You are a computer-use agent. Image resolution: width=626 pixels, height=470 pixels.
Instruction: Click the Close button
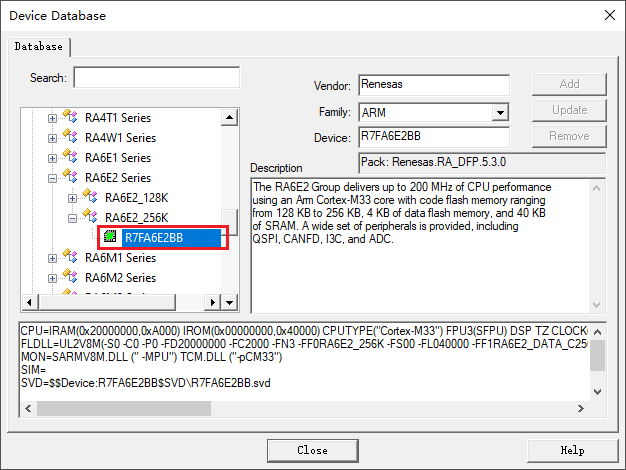[x=313, y=450]
